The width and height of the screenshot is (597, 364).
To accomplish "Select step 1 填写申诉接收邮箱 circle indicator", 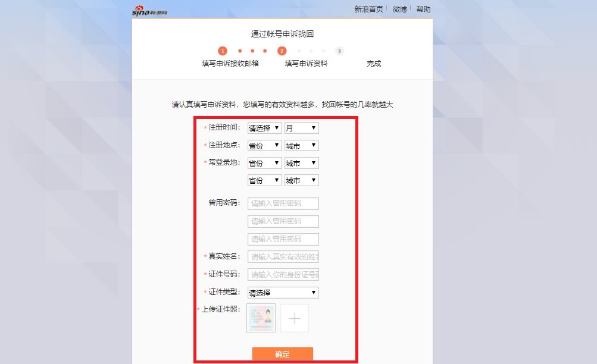I will 223,51.
